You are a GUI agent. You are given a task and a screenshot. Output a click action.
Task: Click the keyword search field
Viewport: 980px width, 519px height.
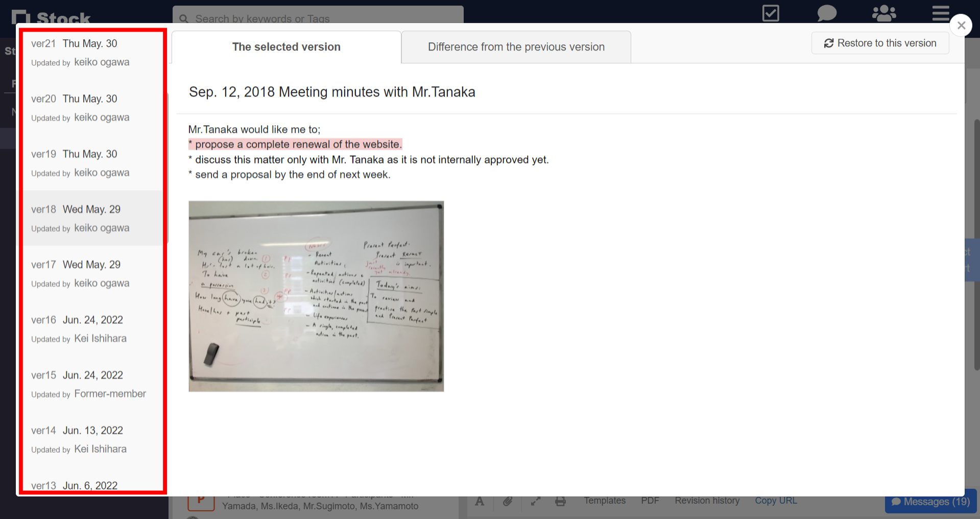tap(318, 18)
